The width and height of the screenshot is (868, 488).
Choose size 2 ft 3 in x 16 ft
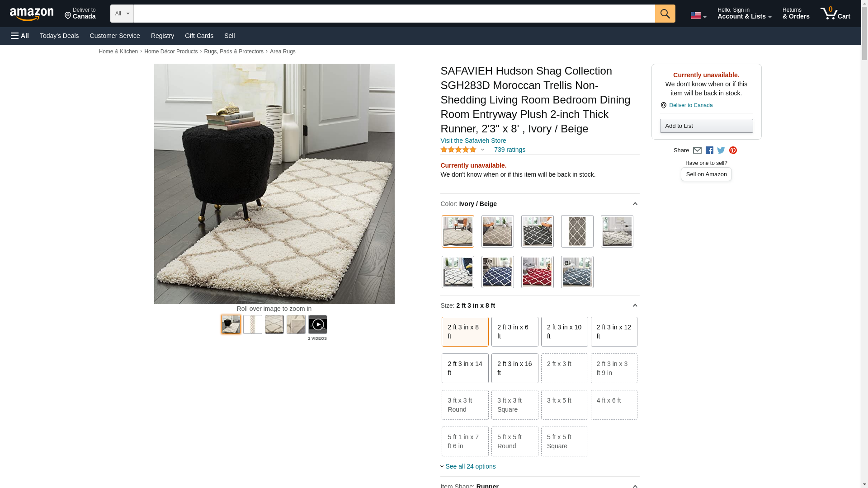[514, 368]
